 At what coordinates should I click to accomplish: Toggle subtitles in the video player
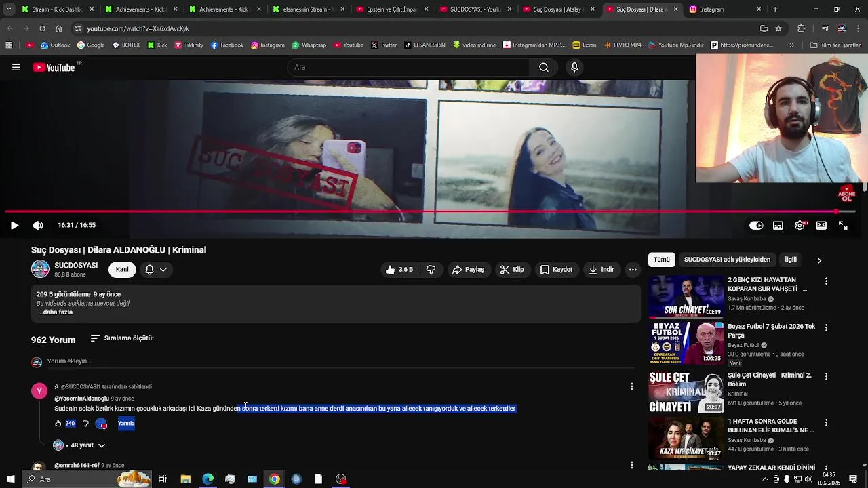click(778, 226)
